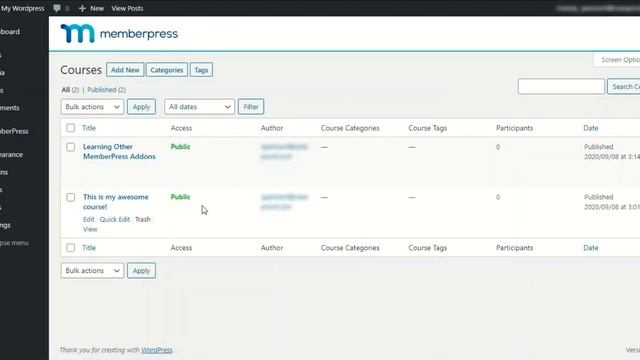This screenshot has width=640, height=360.
Task: Click Course Categories column header
Action: tap(350, 128)
